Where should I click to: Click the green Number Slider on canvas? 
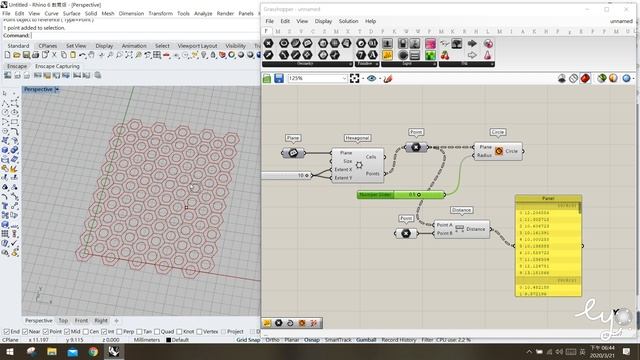tap(401, 195)
